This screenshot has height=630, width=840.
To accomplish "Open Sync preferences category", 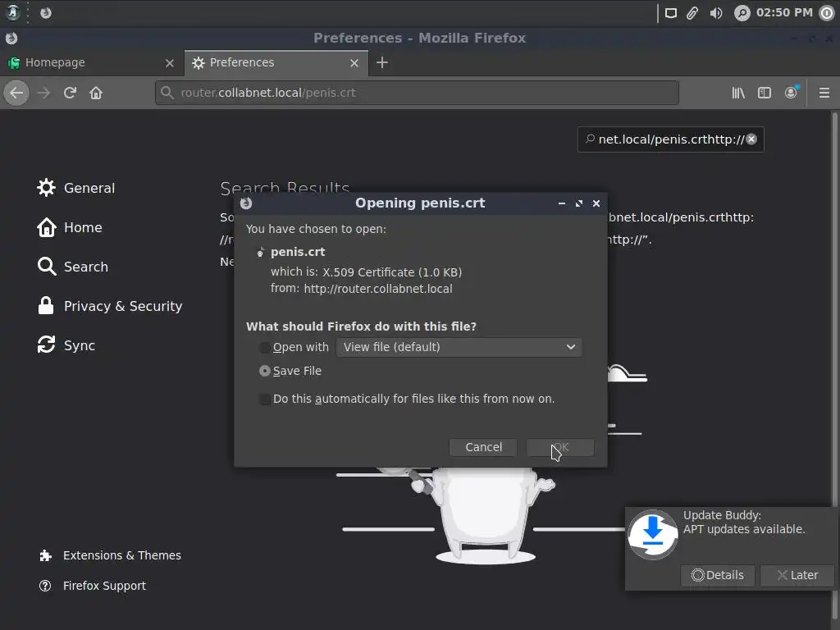I will coord(66,345).
